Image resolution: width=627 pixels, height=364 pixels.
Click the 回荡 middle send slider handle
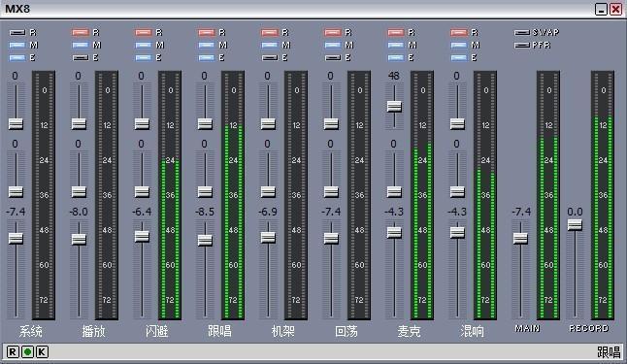331,191
